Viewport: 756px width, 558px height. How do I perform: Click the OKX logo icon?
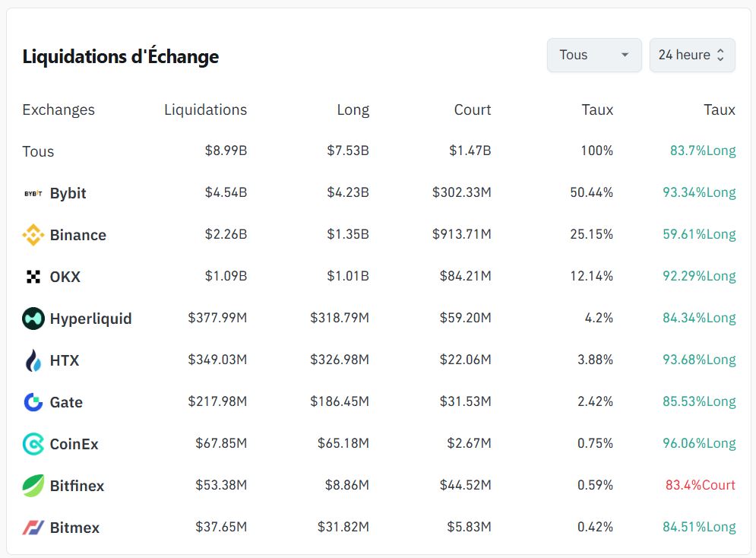33,277
